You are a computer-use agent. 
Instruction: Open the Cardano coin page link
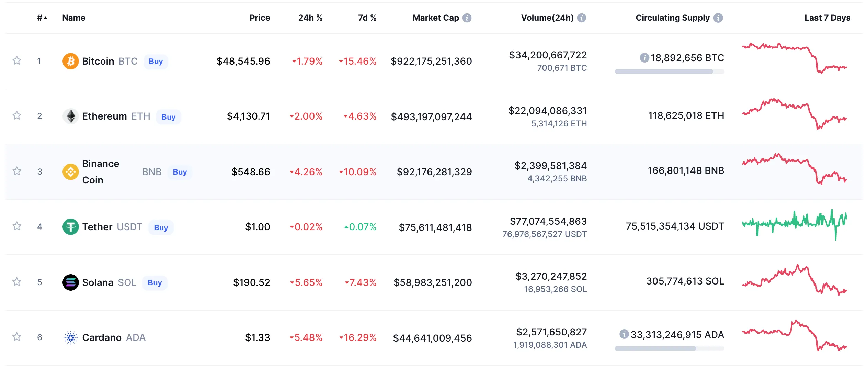point(102,337)
